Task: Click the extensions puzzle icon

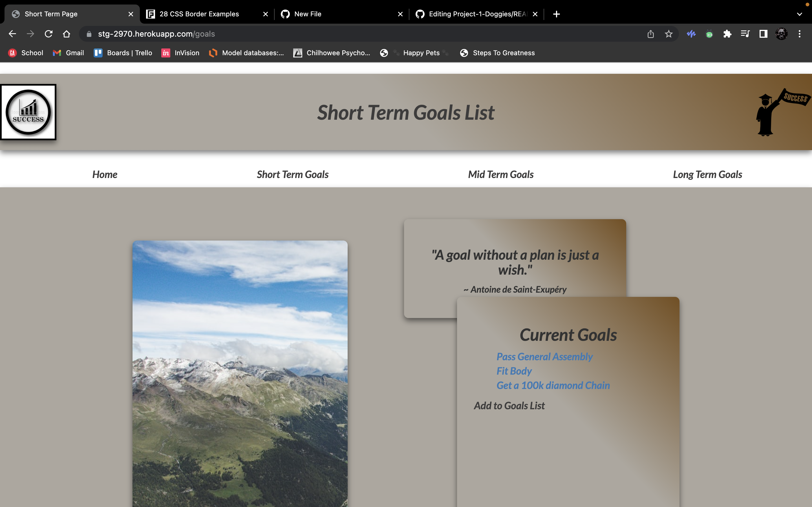Action: click(727, 34)
